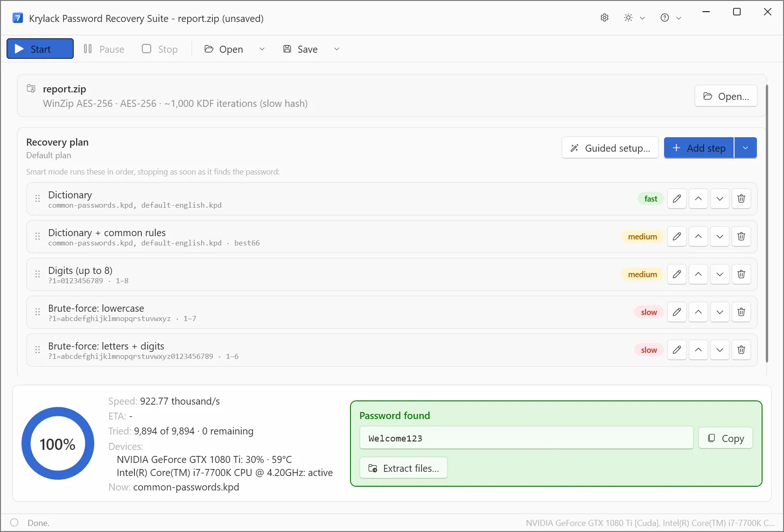This screenshot has width=784, height=532.
Task: Stop the recovery job
Action: click(160, 49)
